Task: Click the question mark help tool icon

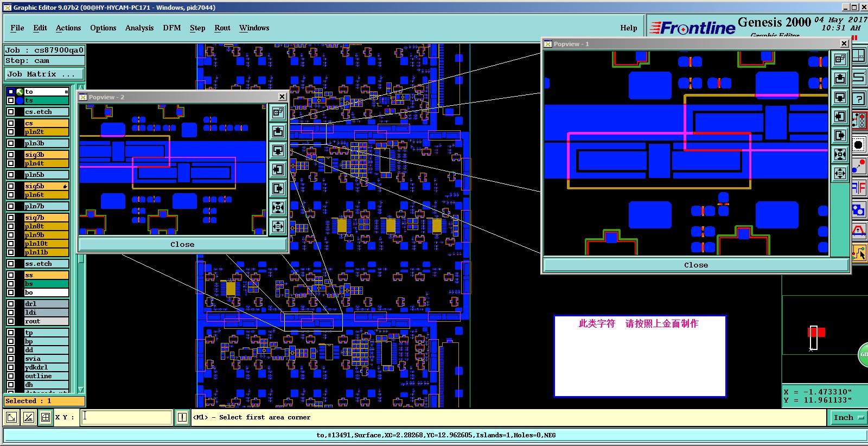Action: [x=859, y=98]
